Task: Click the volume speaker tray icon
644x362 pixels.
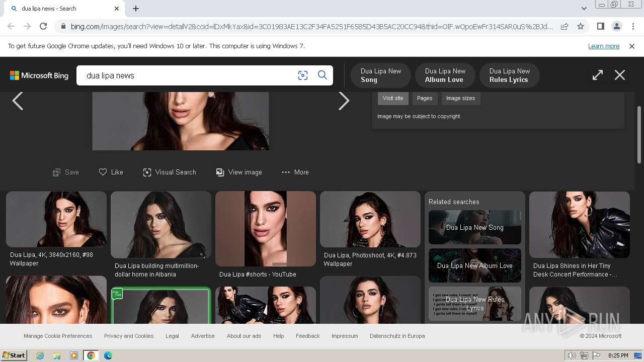Action: (x=572, y=355)
